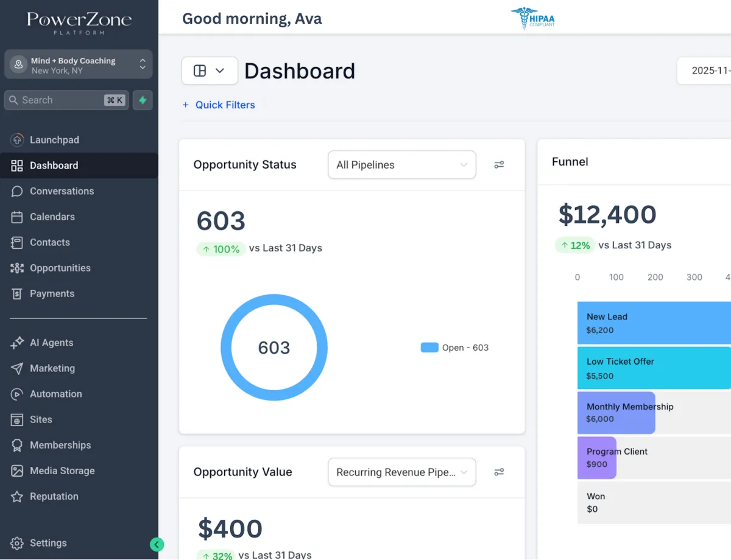Click the ⌘K shortcut badge in search
This screenshot has height=560, width=731.
pyautogui.click(x=115, y=100)
